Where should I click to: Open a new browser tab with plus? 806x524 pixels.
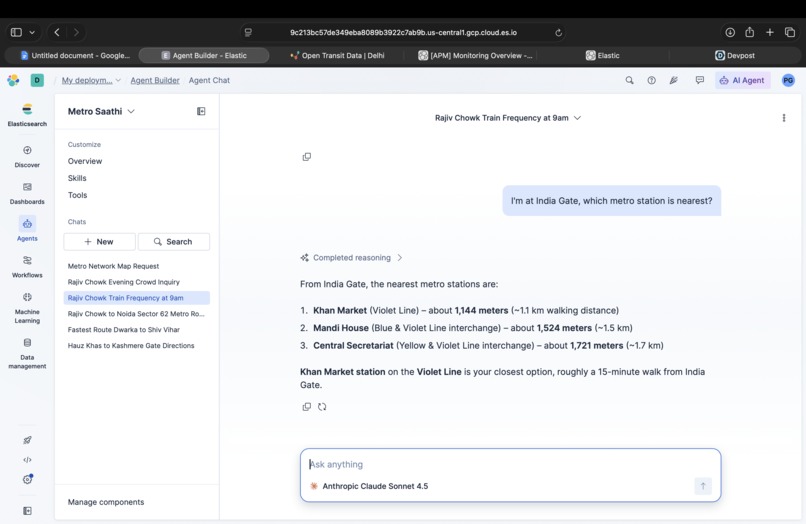click(x=770, y=32)
